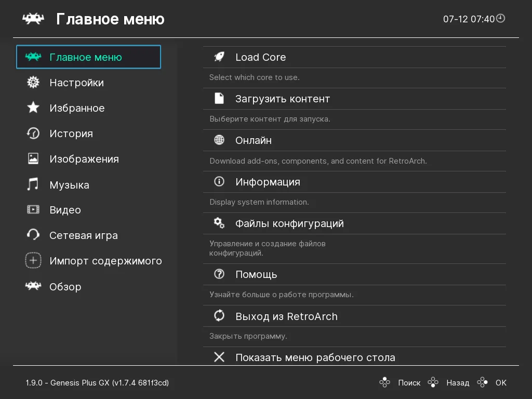Click the plus icon for Импорт содержимого

coord(33,261)
